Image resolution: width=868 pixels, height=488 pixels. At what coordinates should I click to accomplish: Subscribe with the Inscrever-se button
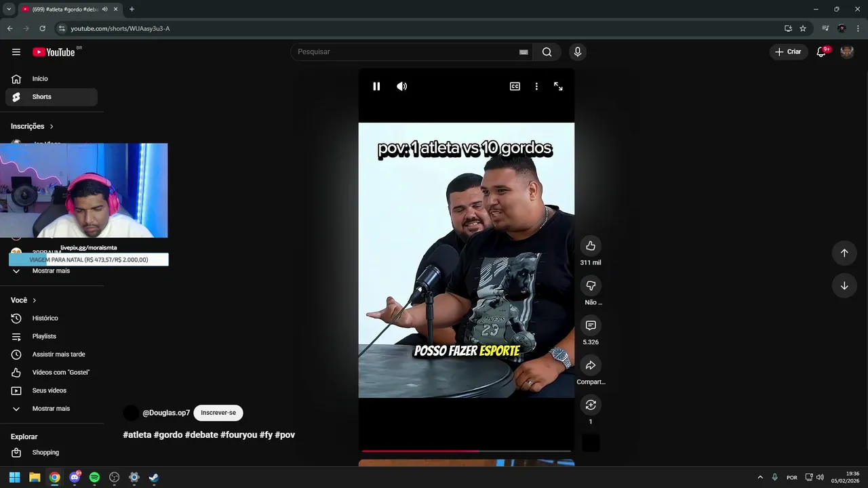pyautogui.click(x=218, y=413)
